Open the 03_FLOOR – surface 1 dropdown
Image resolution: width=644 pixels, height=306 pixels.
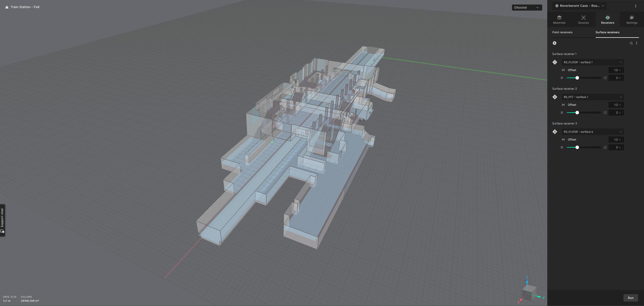coord(592,62)
